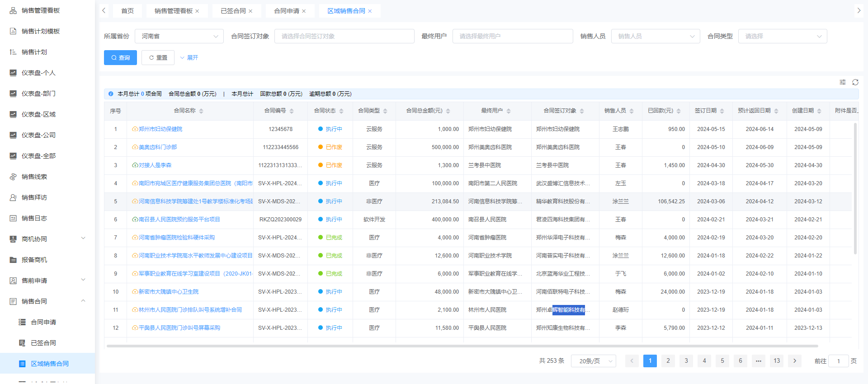Click the scroll tabs right arrow icon
This screenshot has width=868, height=384.
point(859,10)
